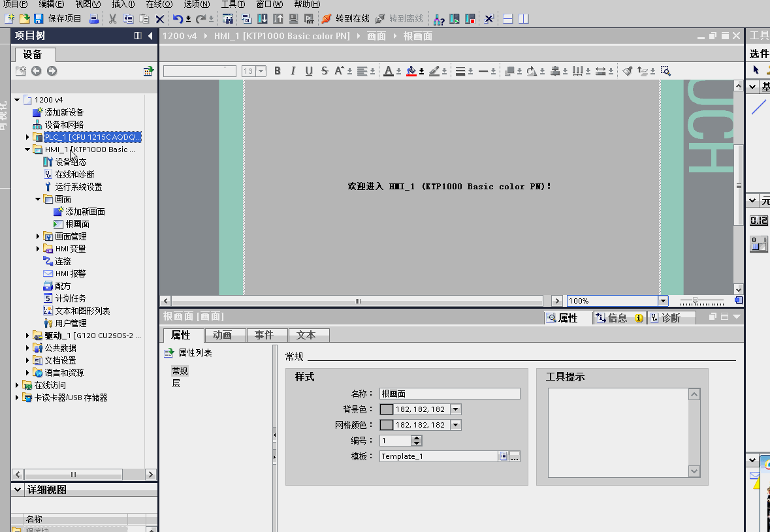This screenshot has height=532, width=770.
Task: Split editor space vertically icon
Action: point(524,19)
